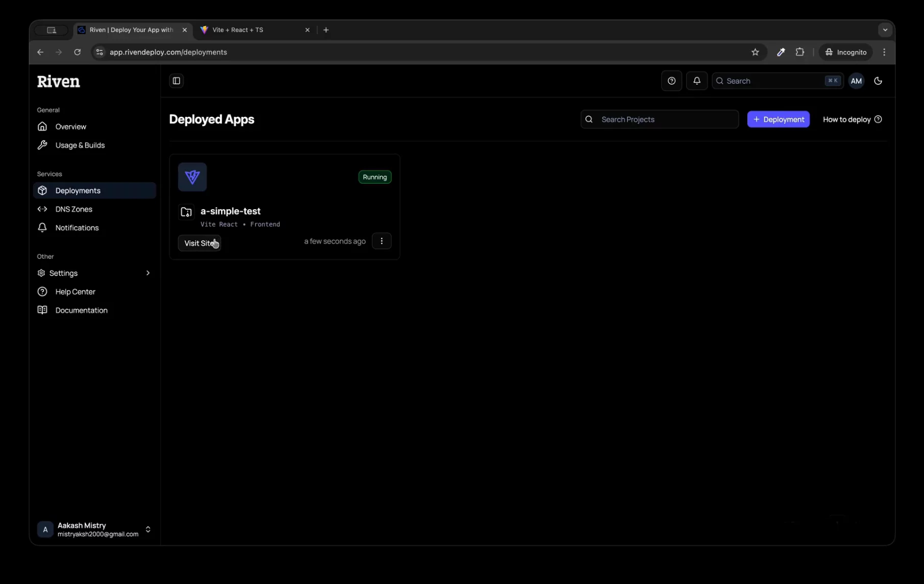Open notifications bell in the header
This screenshot has width=924, height=584.
tap(697, 81)
